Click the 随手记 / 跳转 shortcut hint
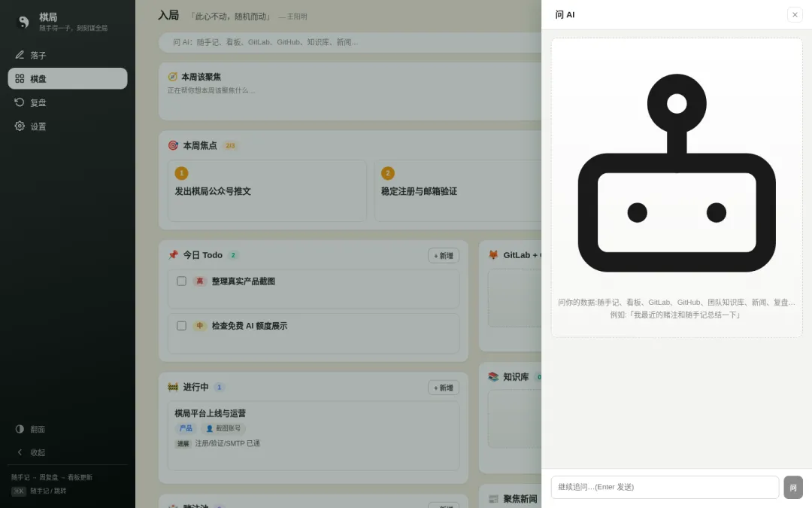This screenshot has width=812, height=508. tap(48, 491)
